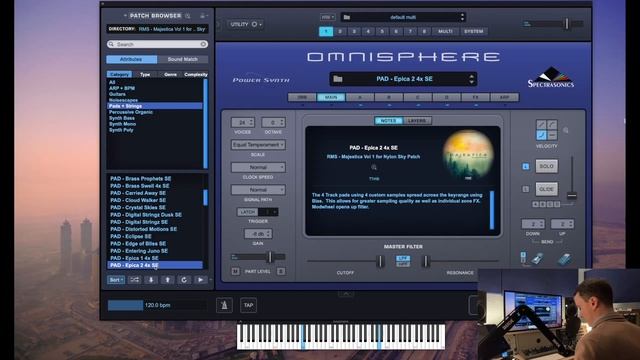Image resolution: width=640 pixels, height=360 pixels.
Task: Select the HPF master filter type
Action: click(x=403, y=264)
